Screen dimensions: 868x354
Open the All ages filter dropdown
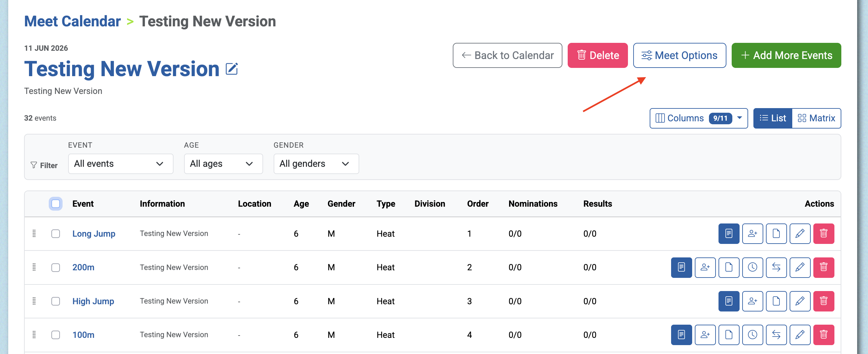223,164
